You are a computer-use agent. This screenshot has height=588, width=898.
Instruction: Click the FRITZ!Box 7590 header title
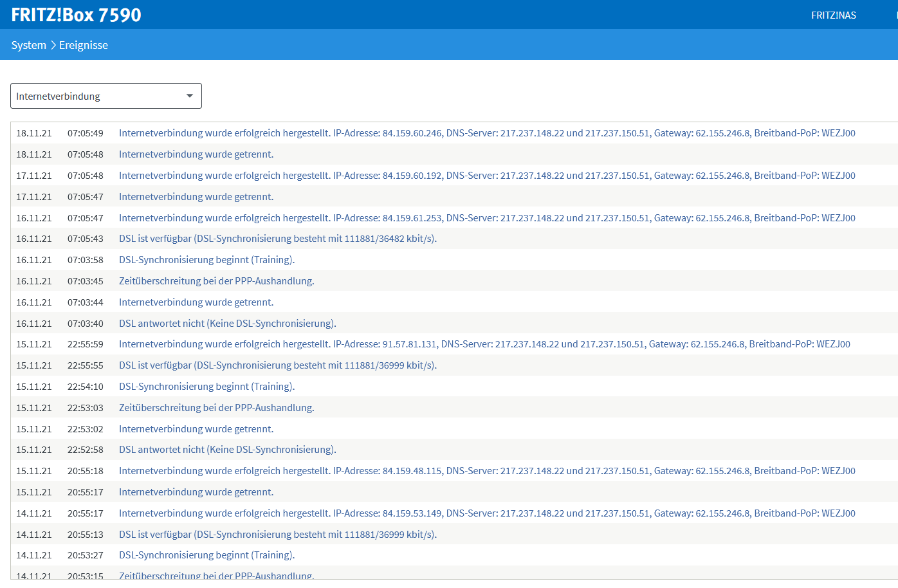point(76,15)
